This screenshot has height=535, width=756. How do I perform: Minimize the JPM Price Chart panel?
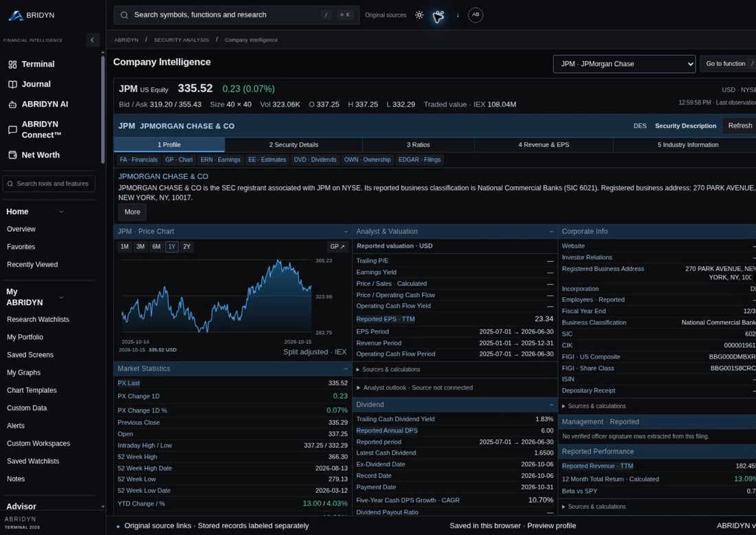coord(346,232)
